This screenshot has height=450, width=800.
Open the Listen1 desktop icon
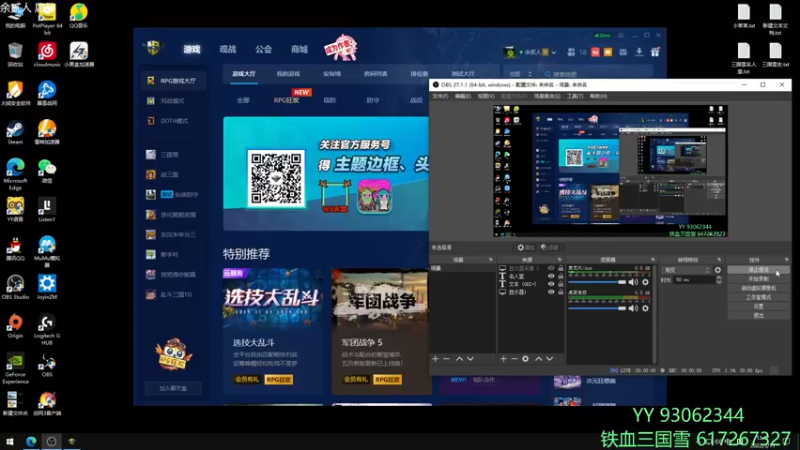coord(46,210)
